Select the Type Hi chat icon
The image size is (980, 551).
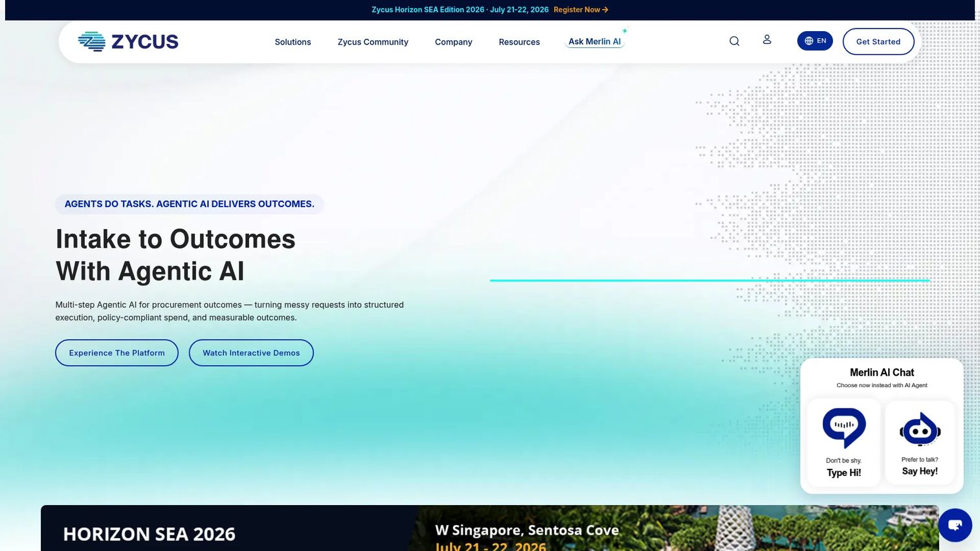(x=844, y=428)
